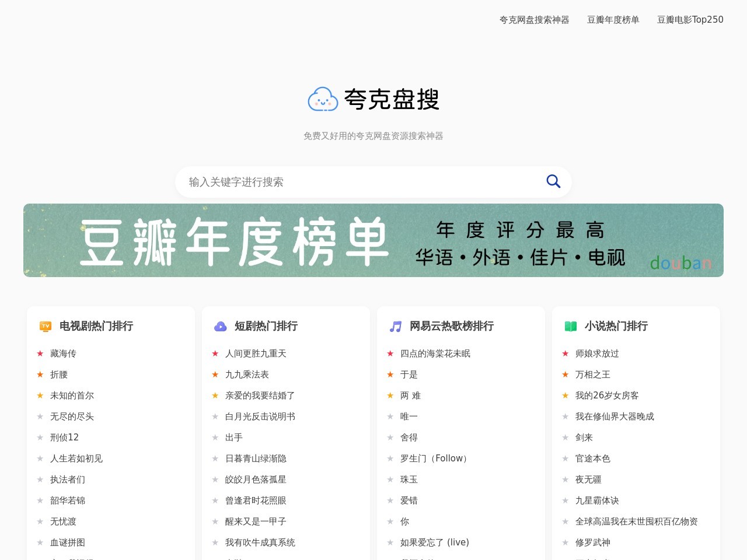The image size is (747, 560).
Task: Search for TV series 未知的首尔
Action: (x=72, y=395)
